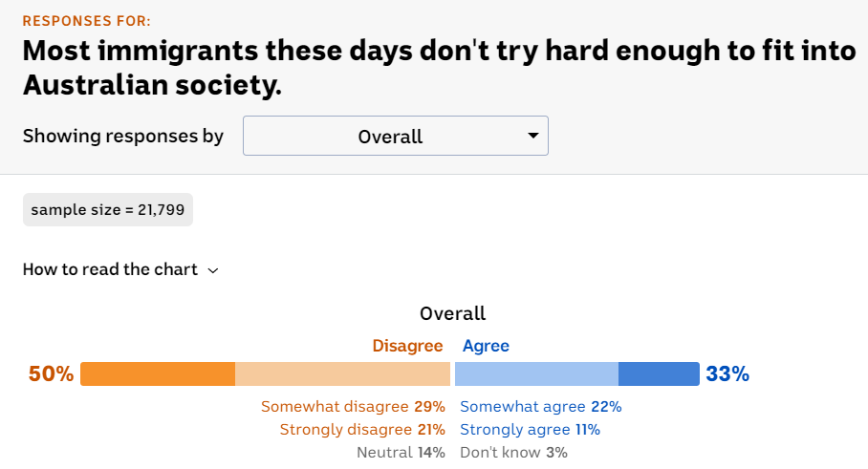This screenshot has height=469, width=868.
Task: Click the Disagree label above the bar
Action: [x=407, y=346]
